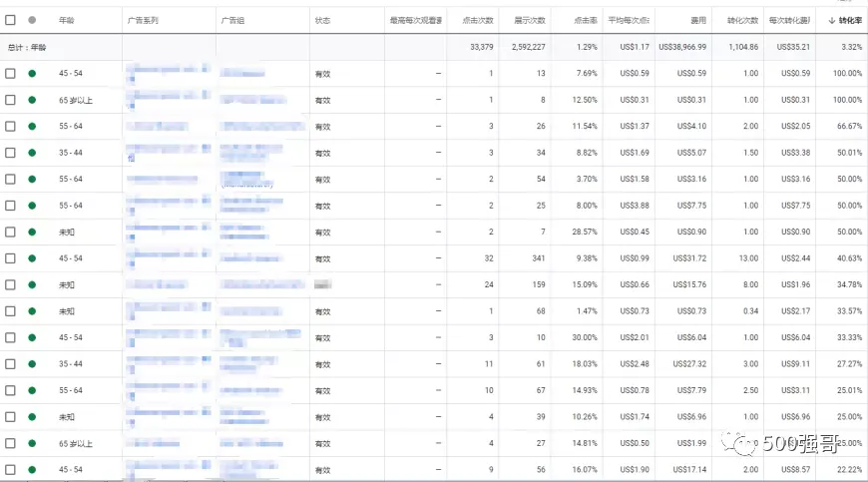Click the green status dot in the 65岁以上 US$0.31 row

[x=32, y=100]
